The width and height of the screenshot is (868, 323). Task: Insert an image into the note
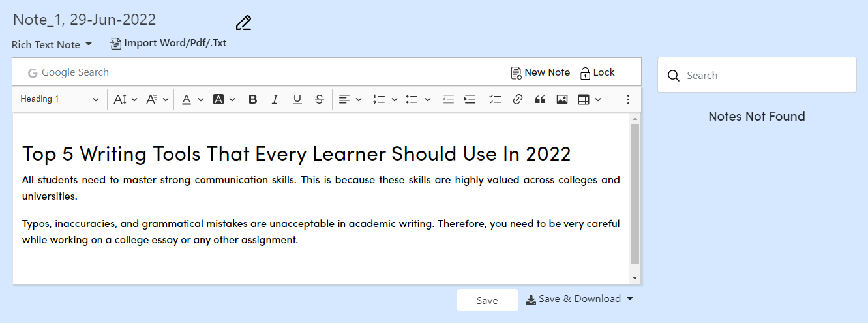tap(561, 99)
